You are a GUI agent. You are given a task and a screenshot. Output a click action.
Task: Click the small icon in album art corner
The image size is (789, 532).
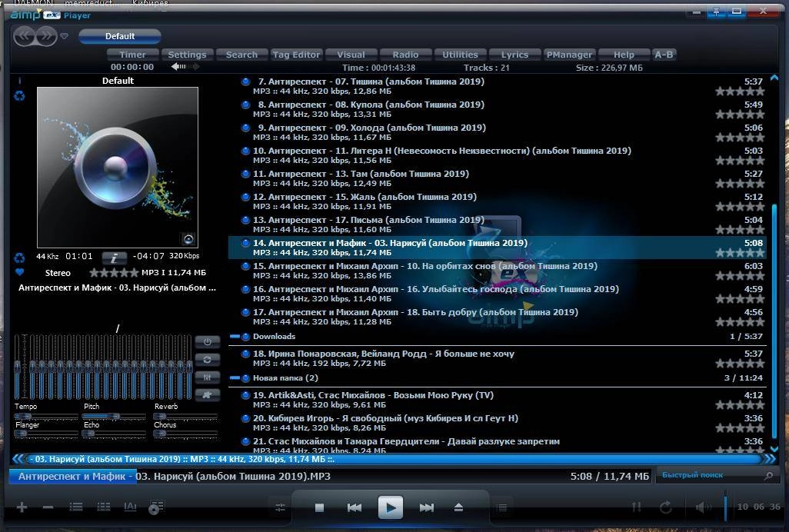(188, 239)
